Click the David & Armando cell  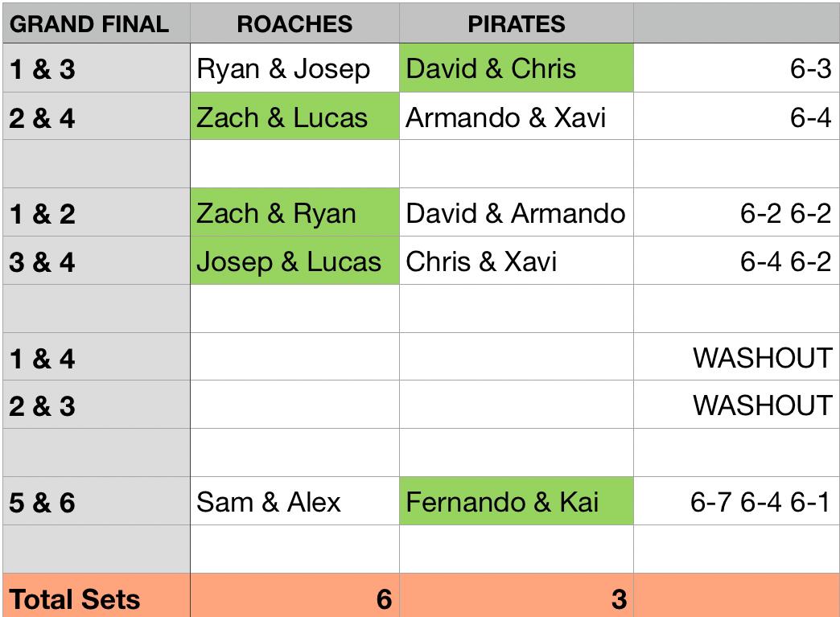click(x=516, y=213)
